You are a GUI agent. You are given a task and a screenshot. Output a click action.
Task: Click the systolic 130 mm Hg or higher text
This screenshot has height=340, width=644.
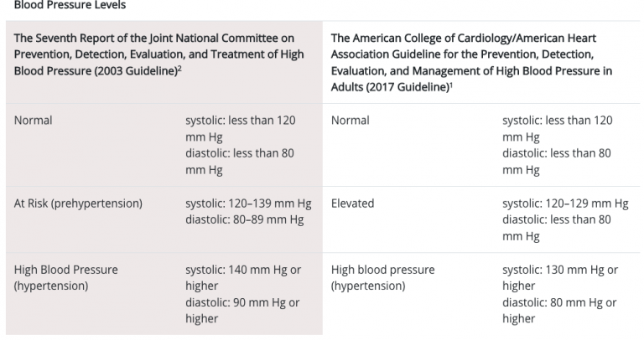[560, 278]
